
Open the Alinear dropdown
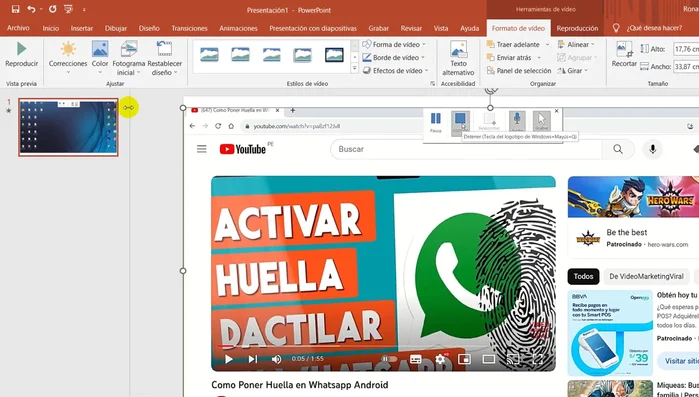[x=576, y=45]
